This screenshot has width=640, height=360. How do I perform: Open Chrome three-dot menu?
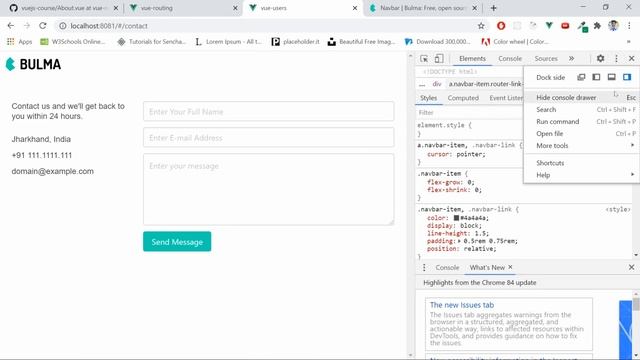pos(629,26)
